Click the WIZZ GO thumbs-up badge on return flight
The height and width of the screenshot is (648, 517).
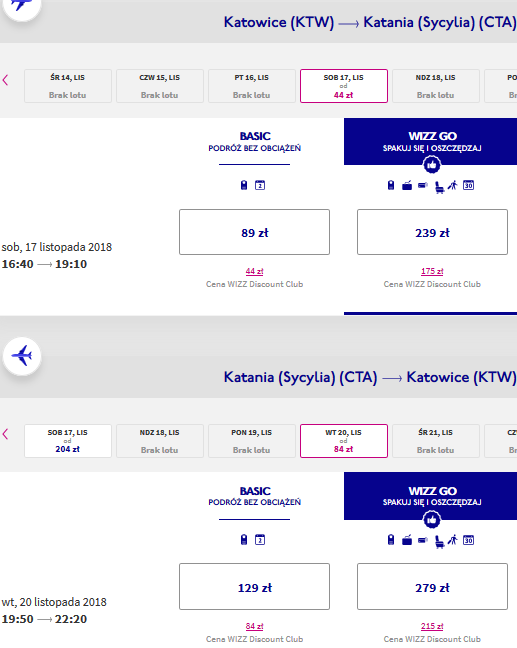point(432,519)
